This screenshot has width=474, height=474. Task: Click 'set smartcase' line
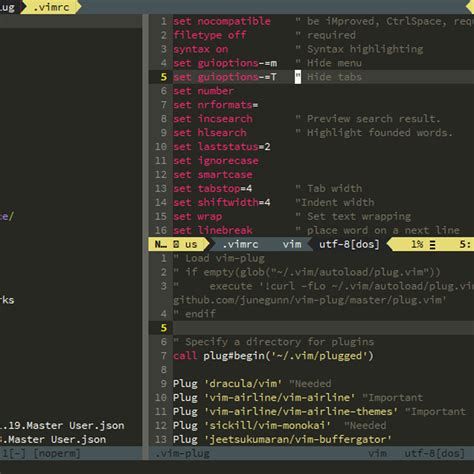pos(213,175)
